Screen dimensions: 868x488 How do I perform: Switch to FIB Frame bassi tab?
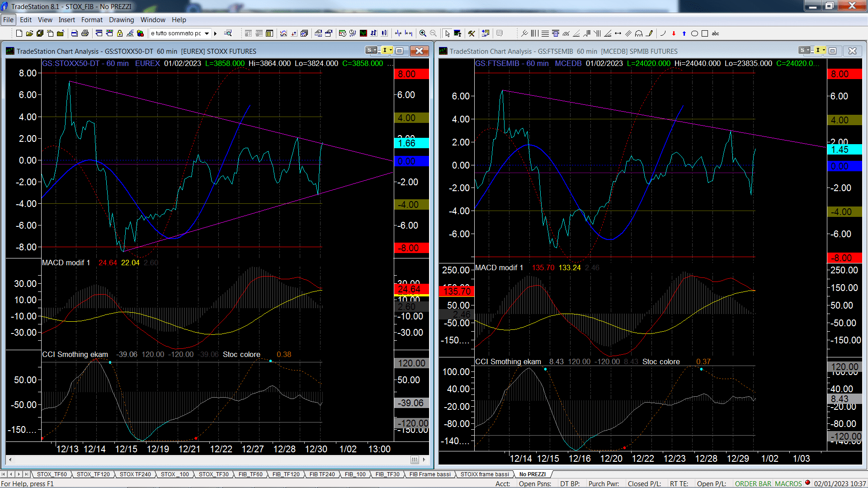pos(430,474)
